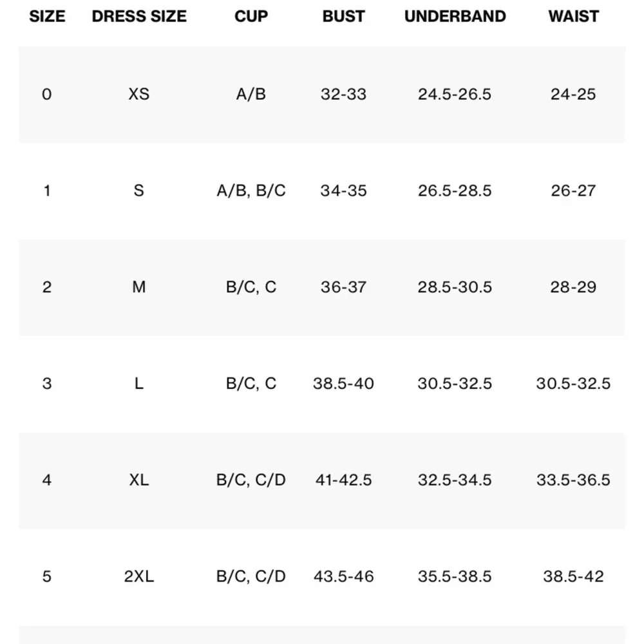Click bust measurement 43.5-46
Viewport: 644px width, 644px height.
[343, 576]
